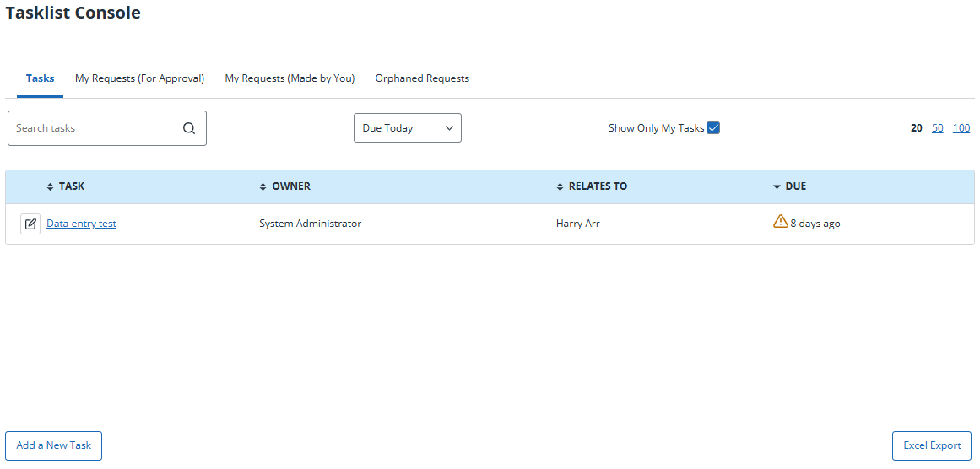Click the overdue warning triangle icon
This screenshot has height=469, width=980.
tap(780, 221)
